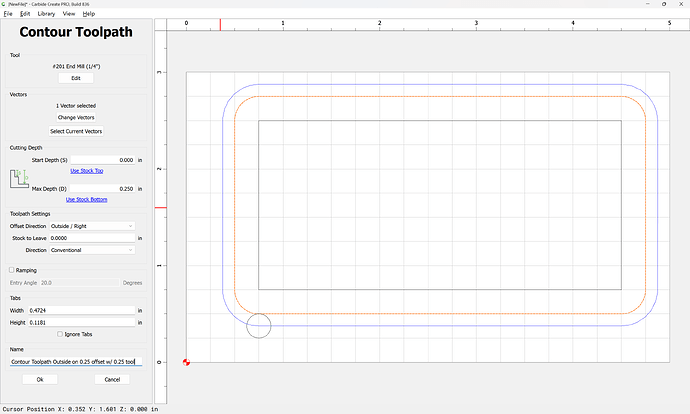The height and width of the screenshot is (414, 690).
Task: Open the File menu
Action: (x=8, y=14)
